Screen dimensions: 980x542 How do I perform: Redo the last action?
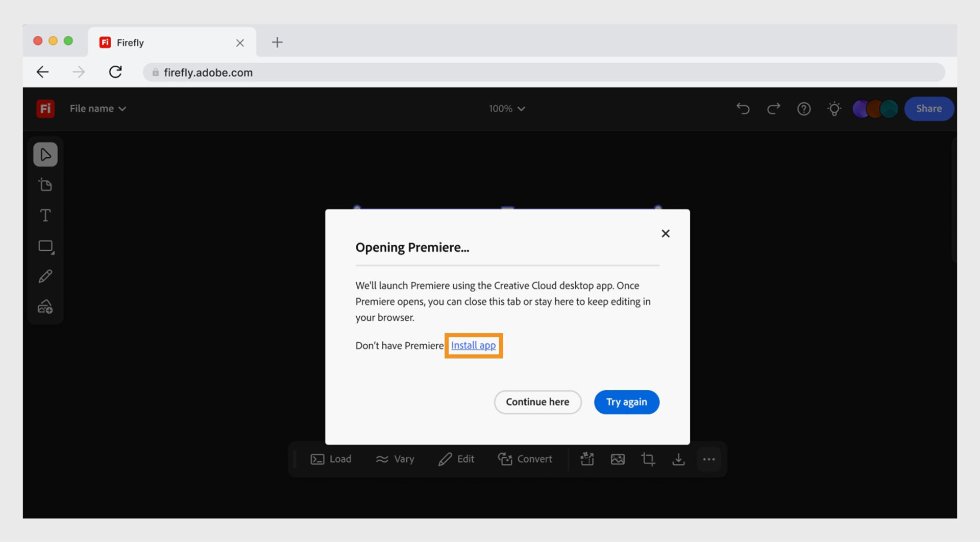[773, 108]
